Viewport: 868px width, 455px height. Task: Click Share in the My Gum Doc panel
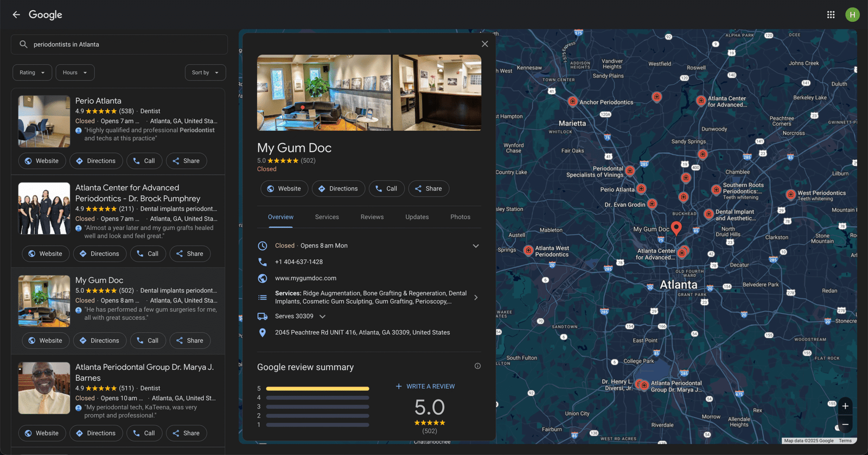pyautogui.click(x=429, y=189)
